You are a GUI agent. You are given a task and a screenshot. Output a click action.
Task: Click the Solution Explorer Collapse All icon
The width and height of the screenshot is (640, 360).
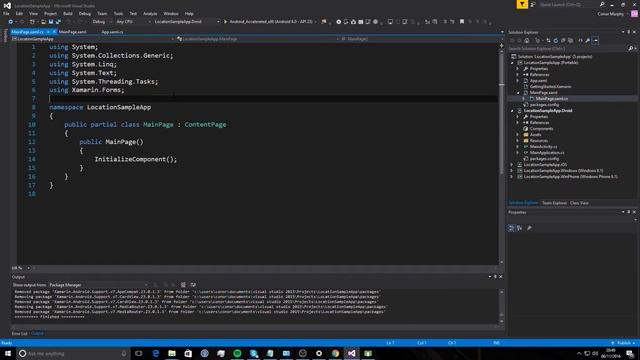coord(563,40)
